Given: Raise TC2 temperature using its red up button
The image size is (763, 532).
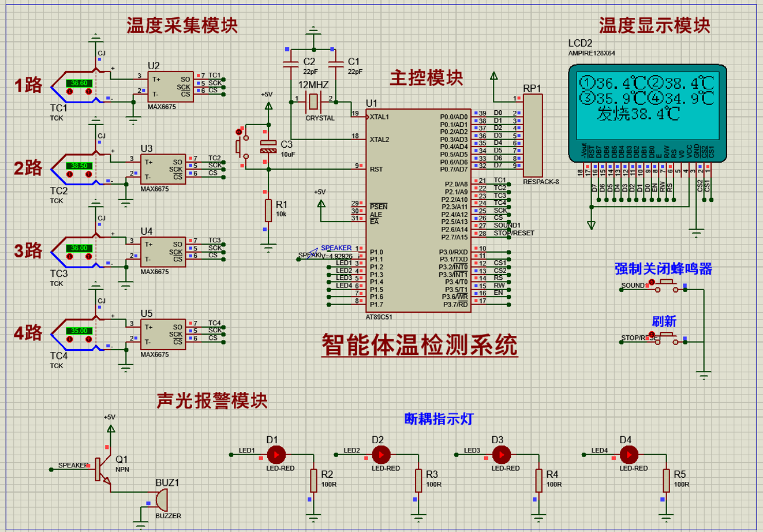Looking at the screenshot, I should (x=88, y=174).
